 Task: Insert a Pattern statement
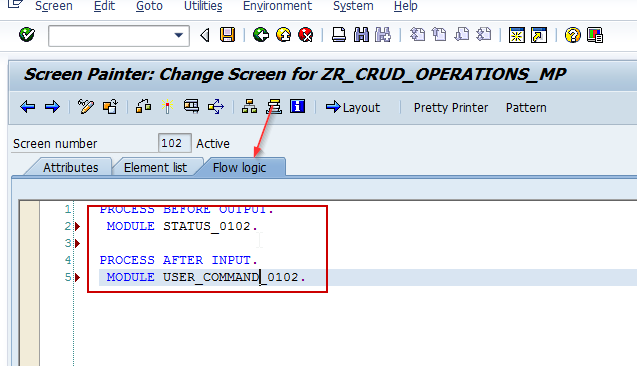click(526, 108)
